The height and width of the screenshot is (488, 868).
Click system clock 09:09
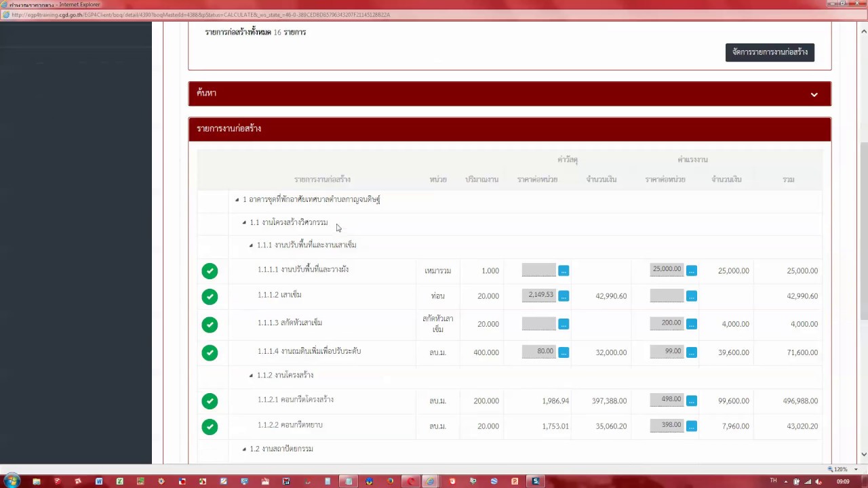843,482
